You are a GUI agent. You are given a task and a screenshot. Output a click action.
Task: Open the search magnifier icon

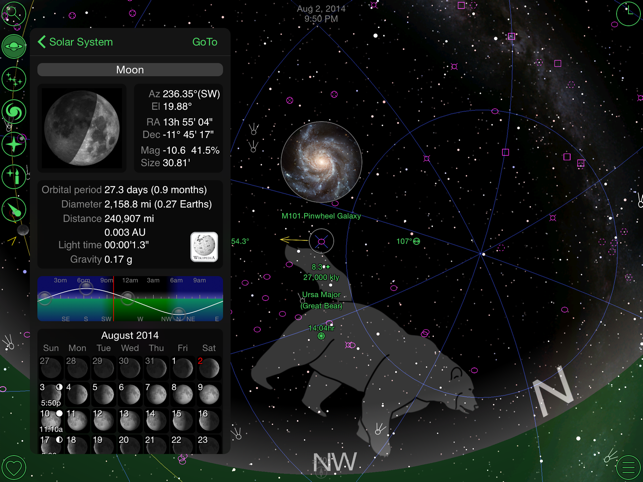point(13,13)
